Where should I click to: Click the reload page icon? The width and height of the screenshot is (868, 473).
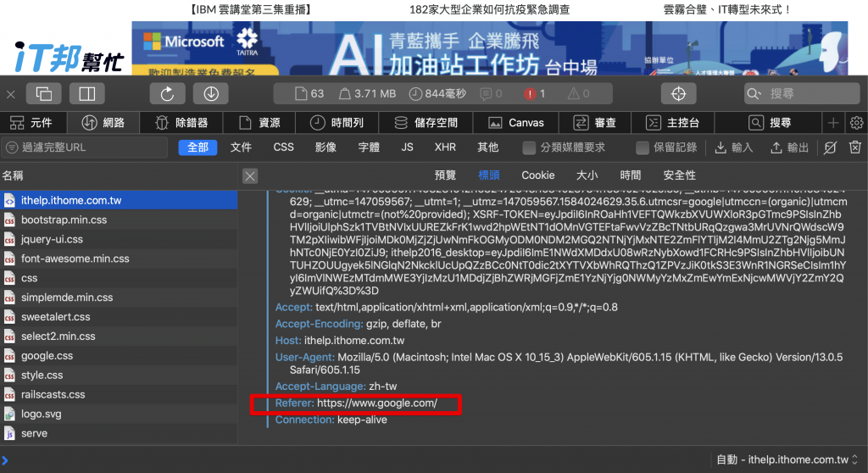[x=167, y=93]
